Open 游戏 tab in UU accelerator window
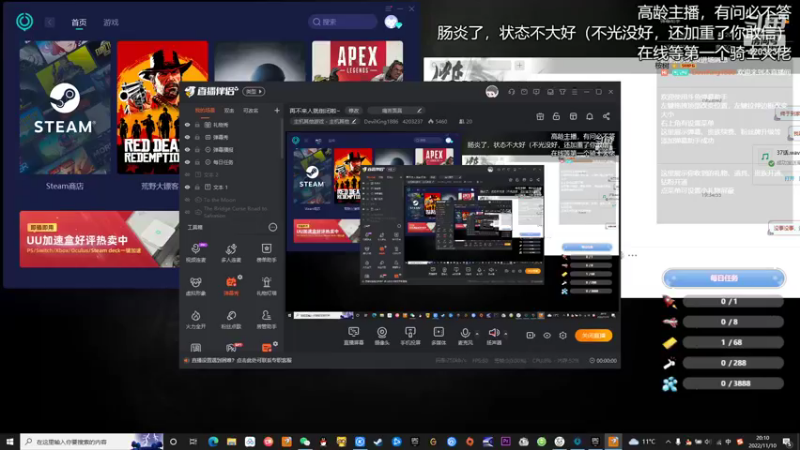This screenshot has height=450, width=800. coord(111,22)
